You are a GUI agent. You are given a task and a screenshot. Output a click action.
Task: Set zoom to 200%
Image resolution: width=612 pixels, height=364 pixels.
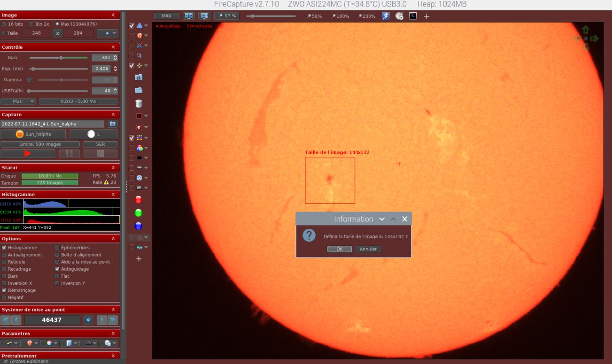(367, 16)
